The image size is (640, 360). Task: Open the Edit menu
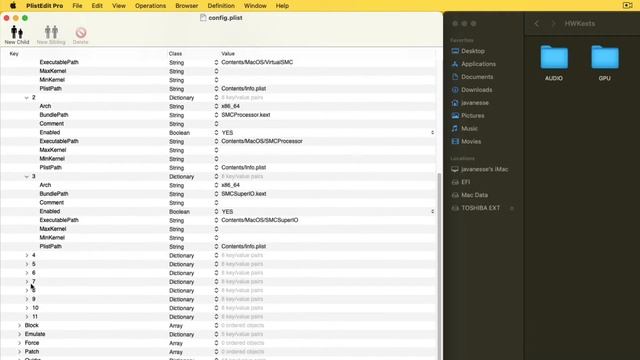97,6
